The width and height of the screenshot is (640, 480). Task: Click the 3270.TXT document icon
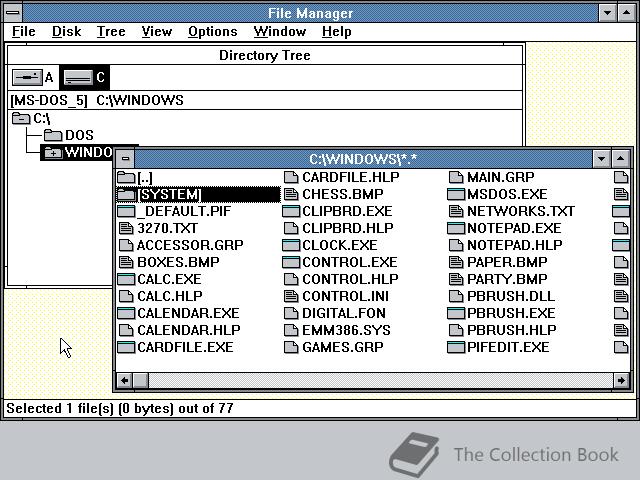click(126, 228)
